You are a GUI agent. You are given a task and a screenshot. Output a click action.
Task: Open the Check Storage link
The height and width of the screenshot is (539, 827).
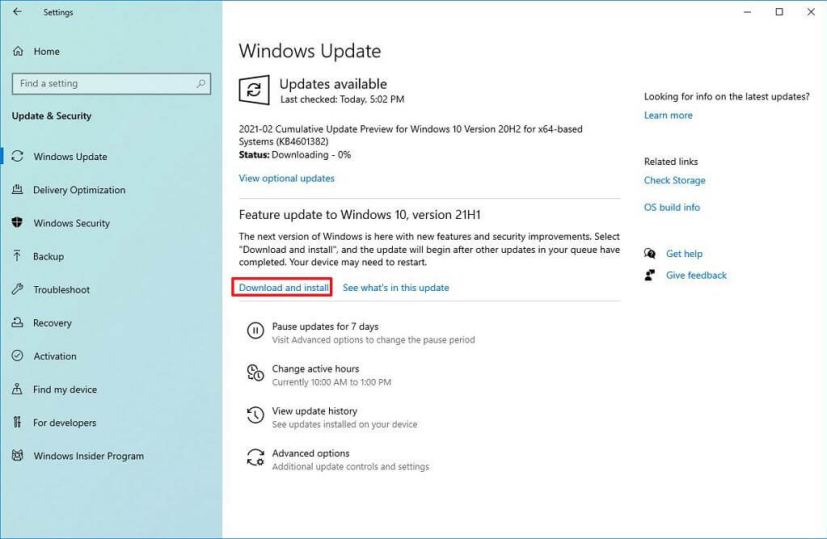tap(674, 180)
